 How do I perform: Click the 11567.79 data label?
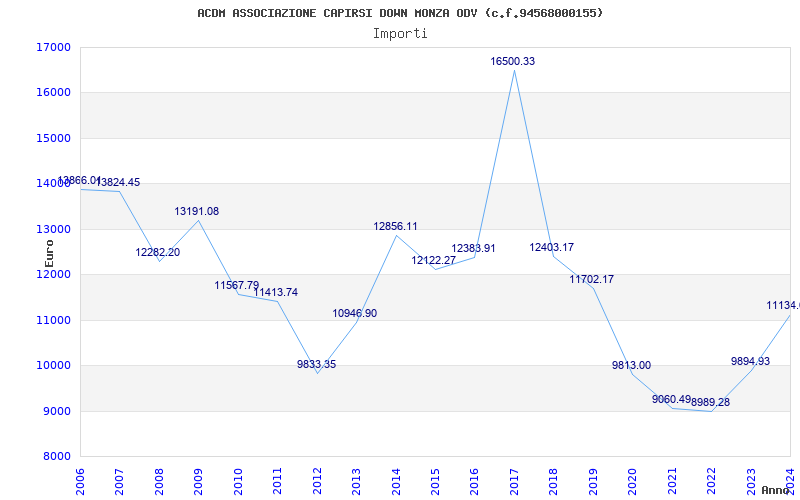237,285
